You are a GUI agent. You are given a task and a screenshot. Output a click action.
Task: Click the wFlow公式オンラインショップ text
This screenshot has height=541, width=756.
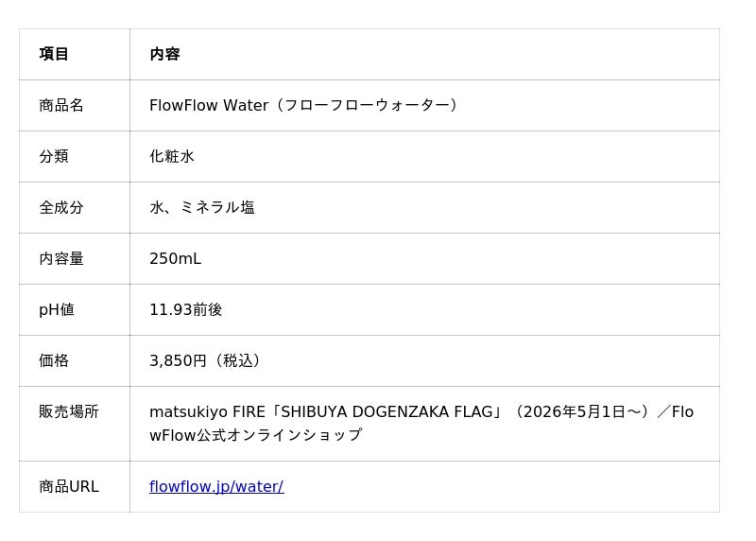click(255, 436)
